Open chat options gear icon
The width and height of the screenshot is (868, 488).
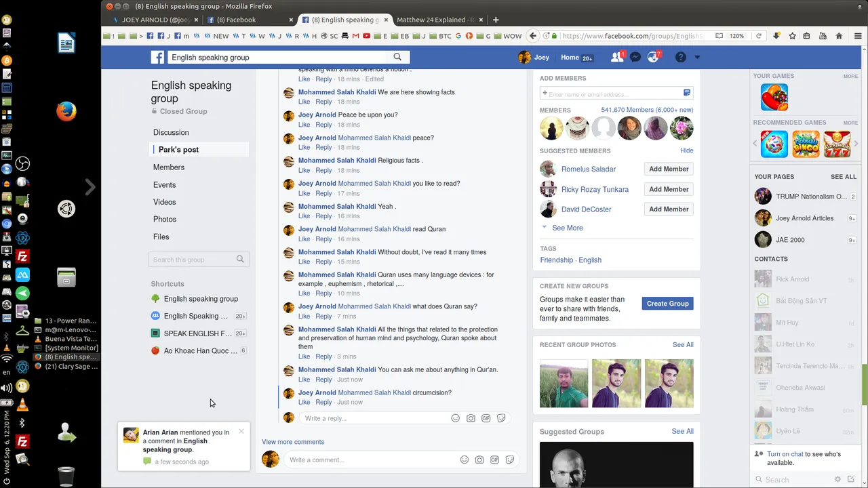coord(837,479)
